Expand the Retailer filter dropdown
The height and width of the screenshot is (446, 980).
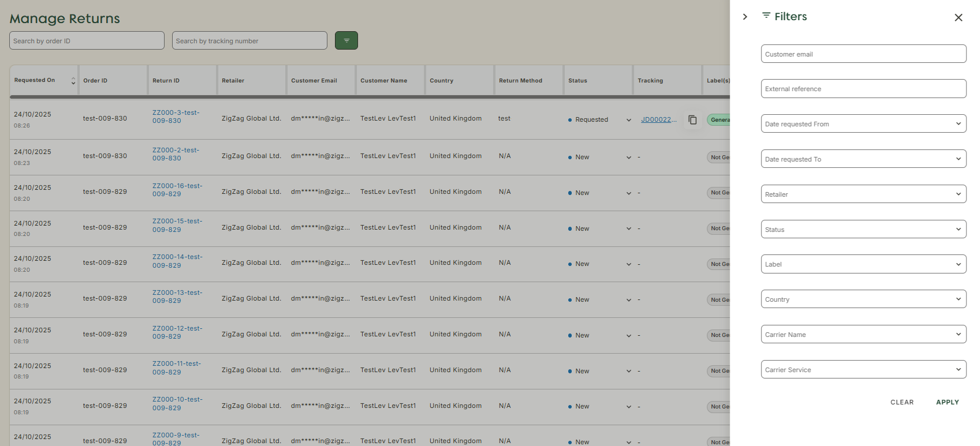[863, 194]
